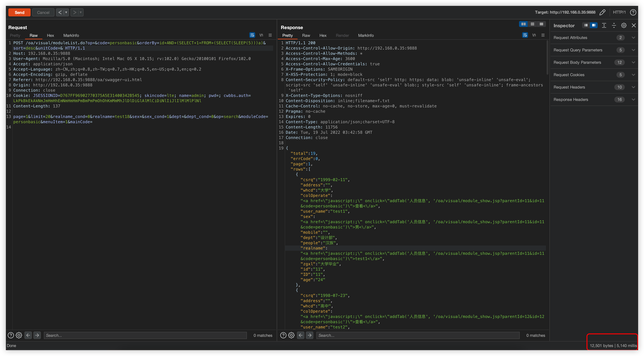644x356 pixels.
Task: Switch Request view to Hex tab
Action: click(x=50, y=36)
